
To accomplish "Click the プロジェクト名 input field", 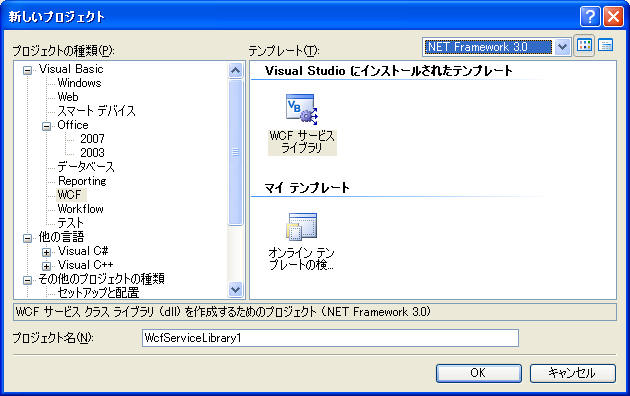I will tap(330, 338).
